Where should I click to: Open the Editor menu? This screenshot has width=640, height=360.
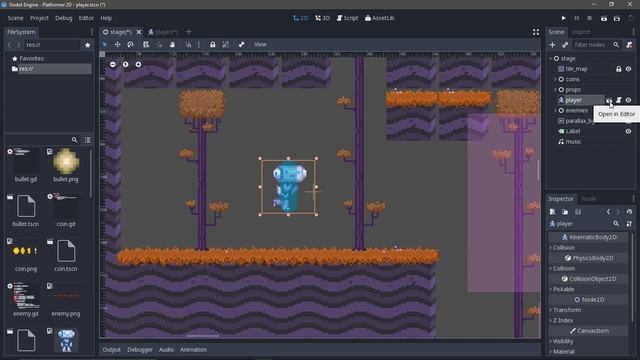pyautogui.click(x=86, y=18)
